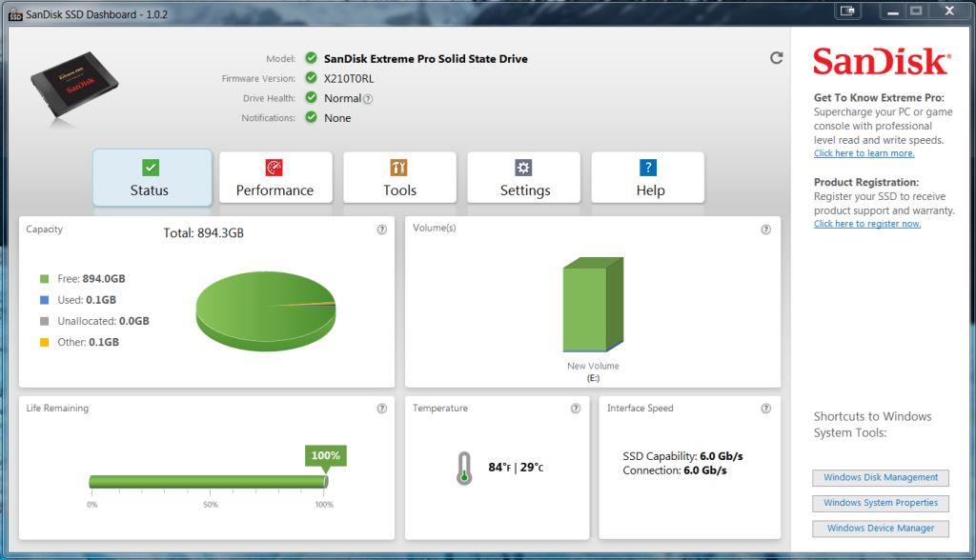Open Windows System Properties shortcut

(x=881, y=503)
